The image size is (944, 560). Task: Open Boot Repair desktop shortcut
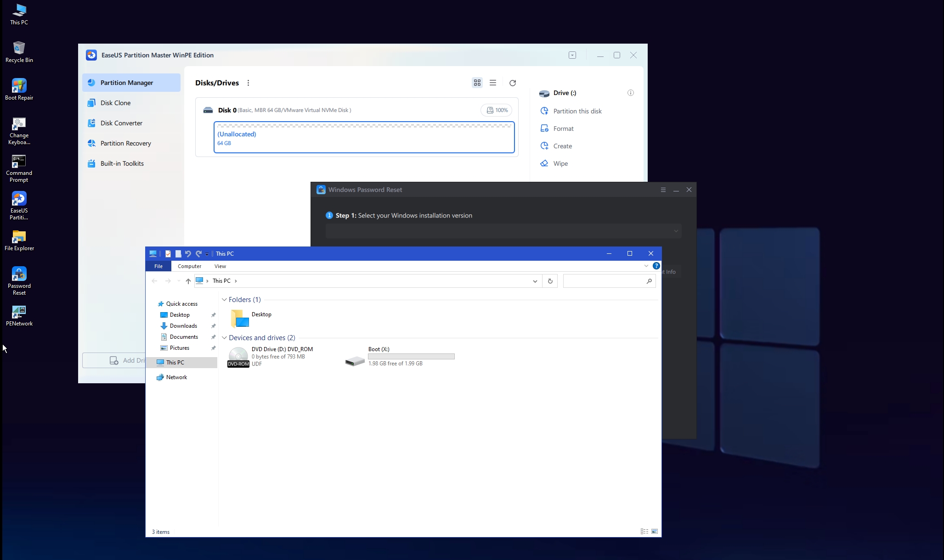tap(19, 89)
